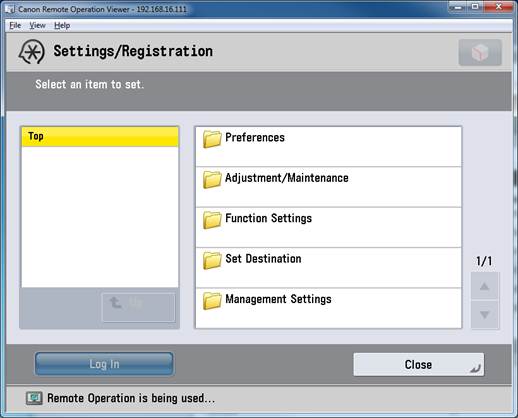
Task: Click the remote operation monitor icon in status bar
Action: click(x=34, y=398)
